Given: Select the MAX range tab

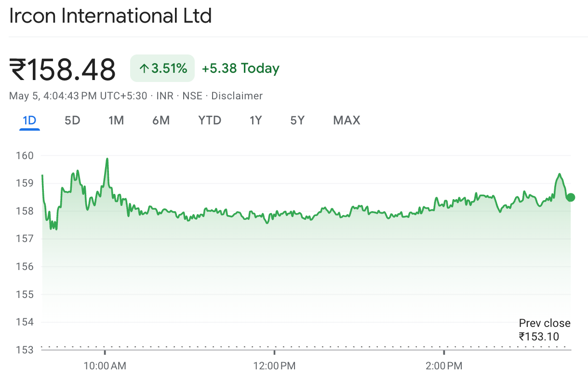Looking at the screenshot, I should pos(347,120).
